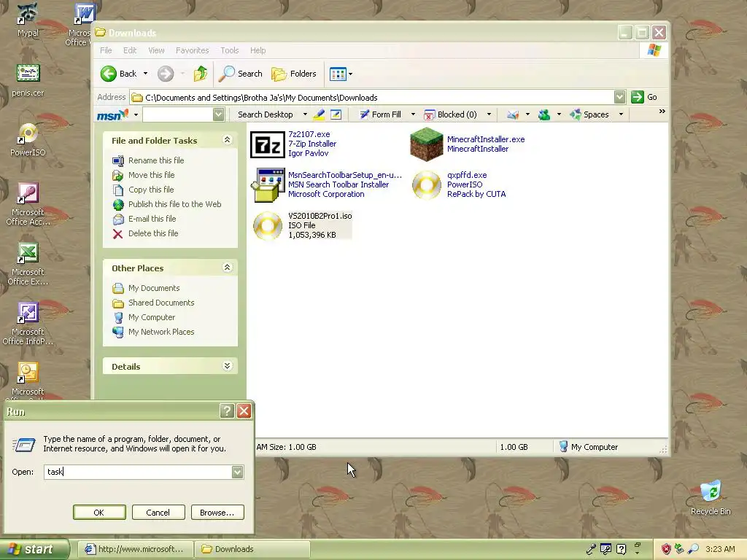Screen dimensions: 747x560
Task: Select the VS2010B2Pro1.iso disc icon
Action: [268, 226]
